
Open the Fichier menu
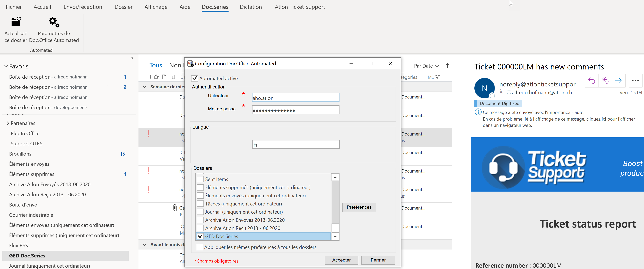click(14, 7)
